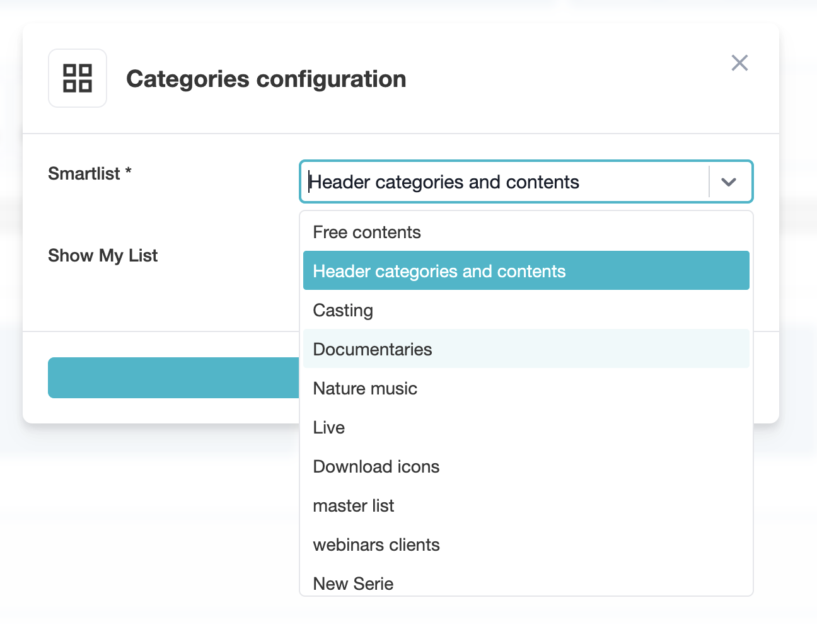The width and height of the screenshot is (817, 644).
Task: Collapse the Smartlist dropdown via chevron arrow
Action: tap(729, 182)
